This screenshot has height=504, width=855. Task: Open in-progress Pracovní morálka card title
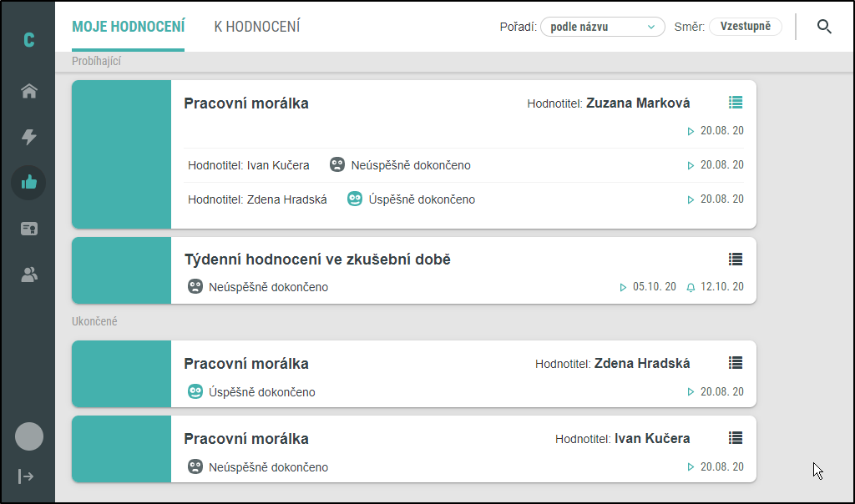pos(246,103)
